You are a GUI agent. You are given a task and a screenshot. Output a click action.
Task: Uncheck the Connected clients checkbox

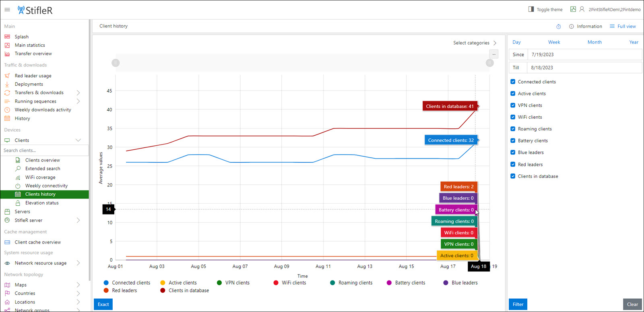[513, 82]
